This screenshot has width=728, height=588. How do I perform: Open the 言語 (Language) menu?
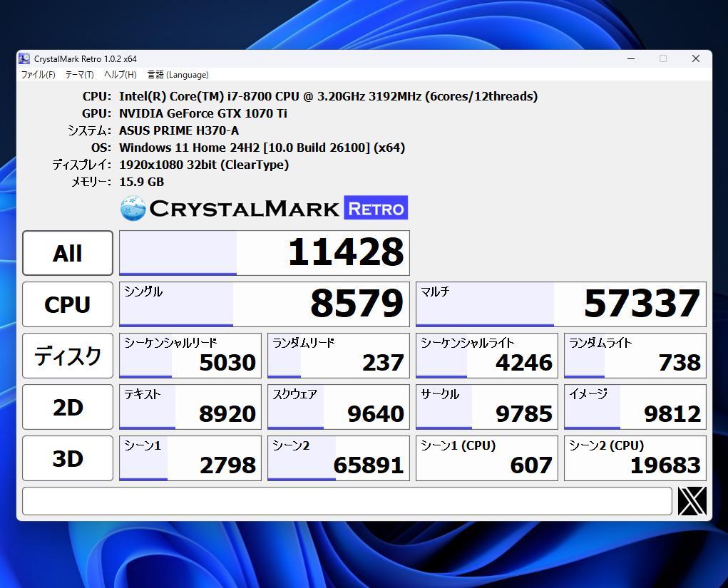(x=178, y=75)
